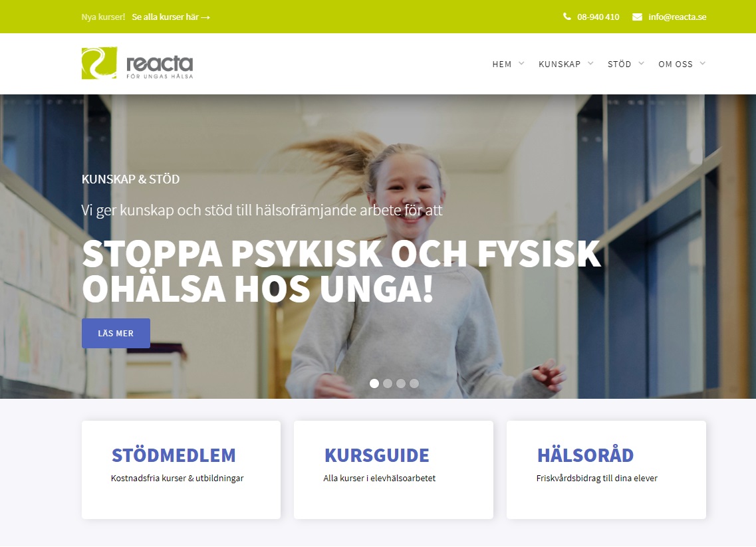Expand the KUNSKAP menu chevron
756x547 pixels.
(590, 63)
